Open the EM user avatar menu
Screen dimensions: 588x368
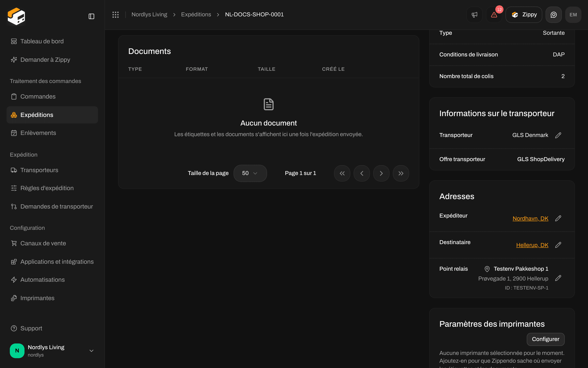pyautogui.click(x=573, y=15)
